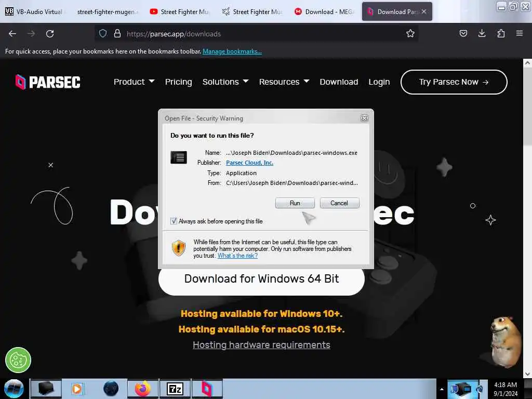Open the Parsec taskbar icon
Image resolution: width=532 pixels, height=399 pixels.
(x=207, y=389)
